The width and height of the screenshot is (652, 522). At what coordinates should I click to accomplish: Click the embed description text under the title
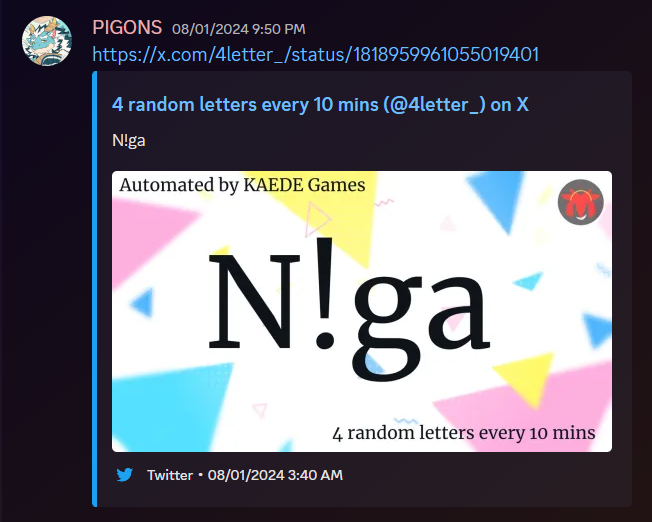click(128, 141)
